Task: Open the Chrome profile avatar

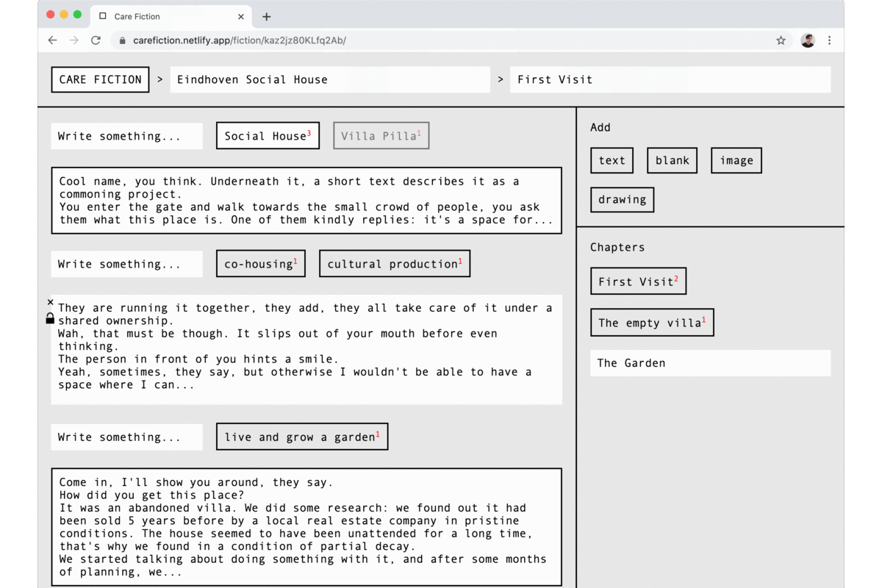Action: 807,40
